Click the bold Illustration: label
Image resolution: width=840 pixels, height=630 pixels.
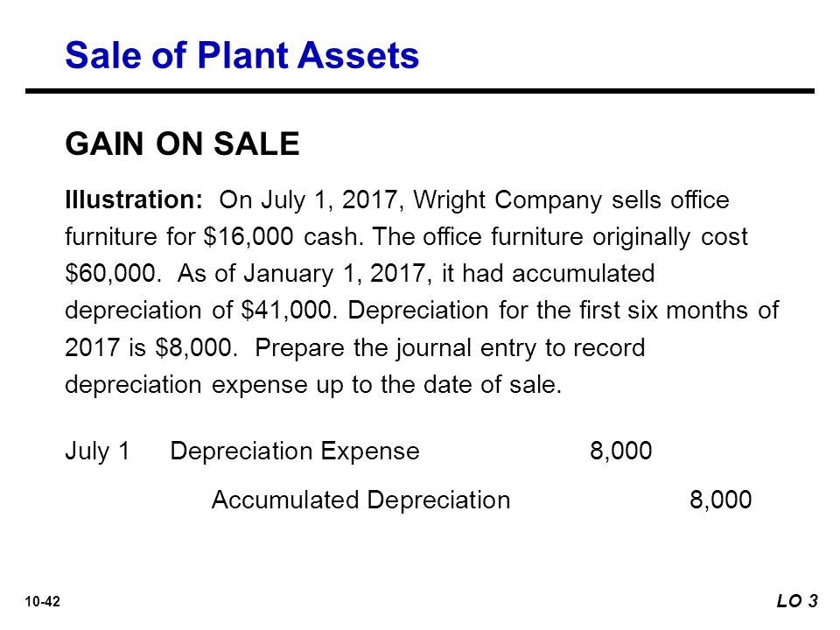coord(134,199)
